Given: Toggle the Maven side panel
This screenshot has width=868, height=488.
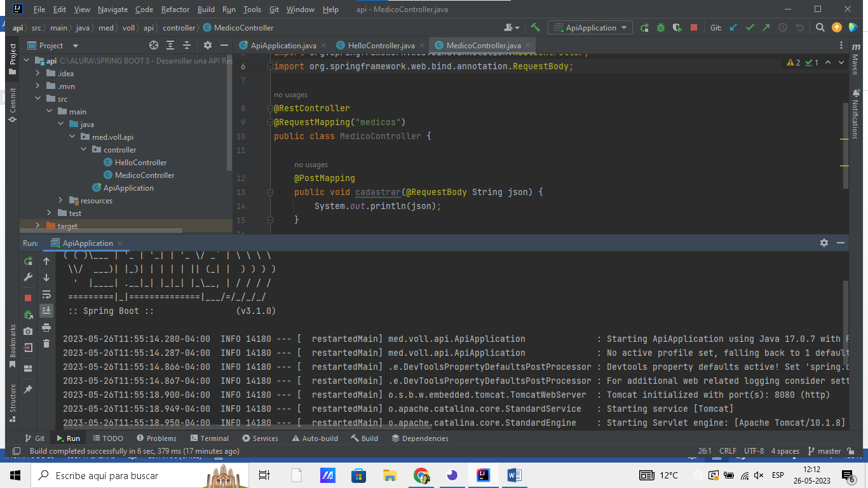Looking at the screenshot, I should 855,60.
